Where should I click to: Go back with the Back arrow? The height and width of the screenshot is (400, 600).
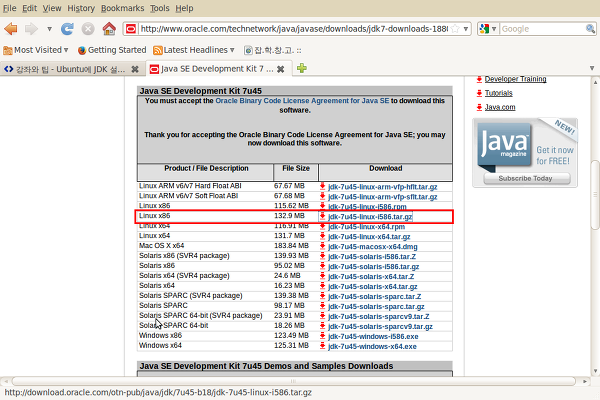11,29
